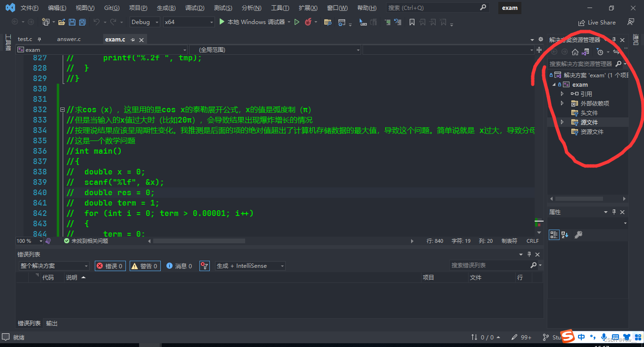Open the 文件(F) menu

click(29, 8)
